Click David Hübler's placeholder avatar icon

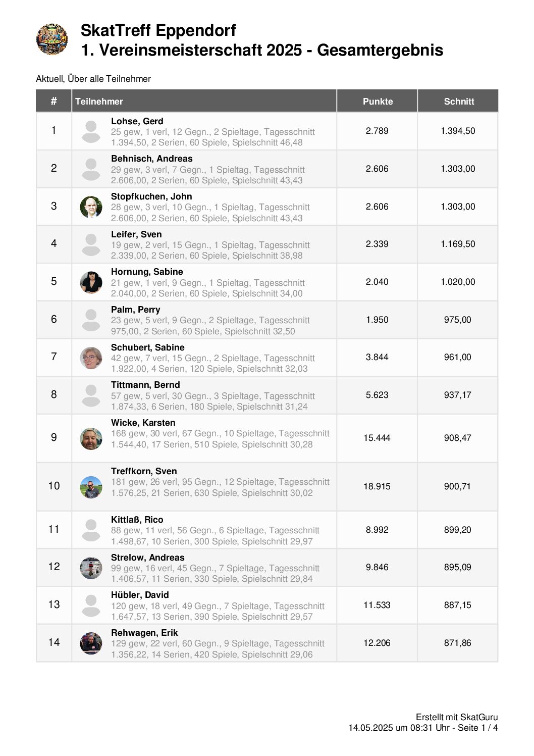coord(91,605)
